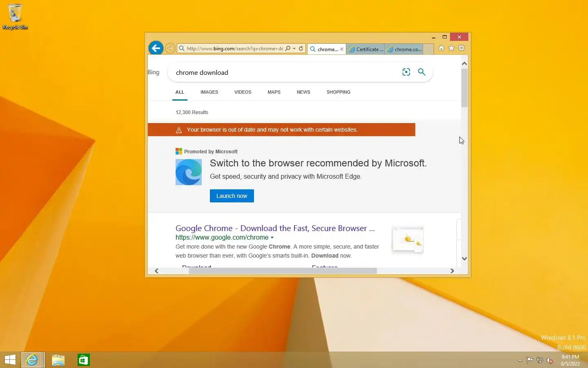Click the Action Center flag icon

point(530,360)
